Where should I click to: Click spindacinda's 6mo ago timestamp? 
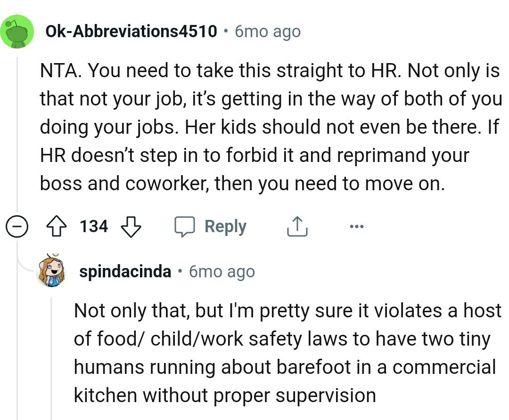[221, 271]
